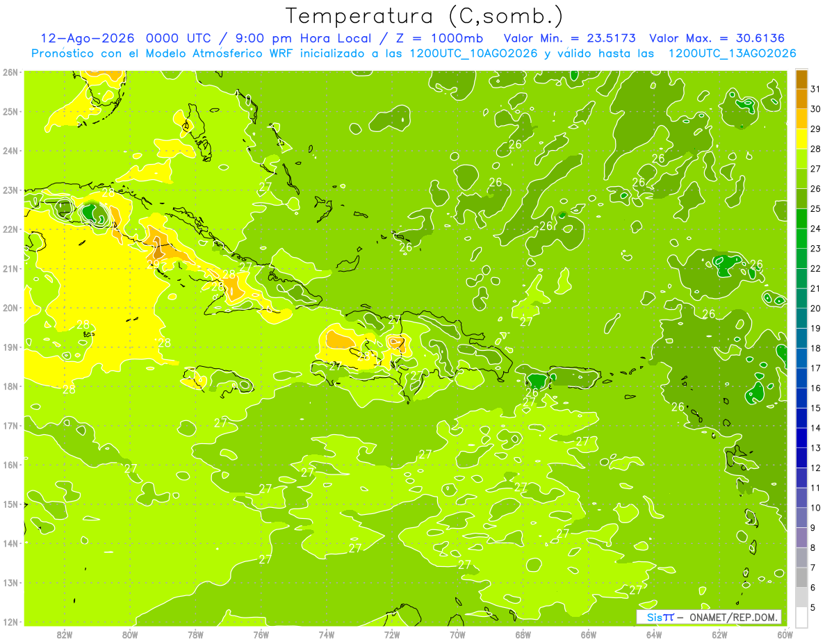Click the 74W longitude axis label
Screen dimensions: 834x644
coord(327,634)
